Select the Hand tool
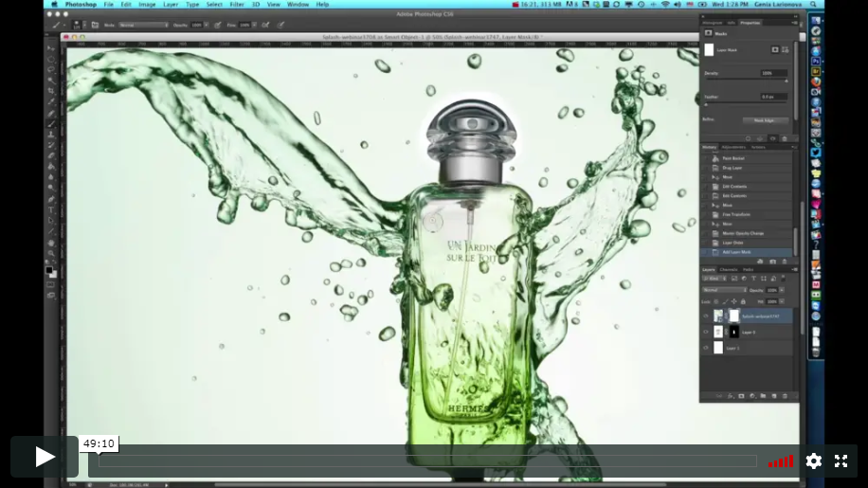868x488 pixels. (51, 243)
